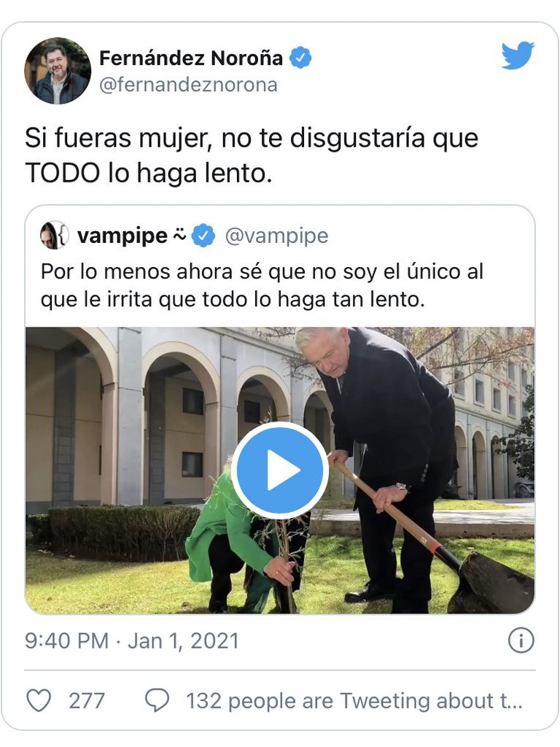The width and height of the screenshot is (560, 747).
Task: Click the 277 likes count
Action: pyautogui.click(x=87, y=701)
